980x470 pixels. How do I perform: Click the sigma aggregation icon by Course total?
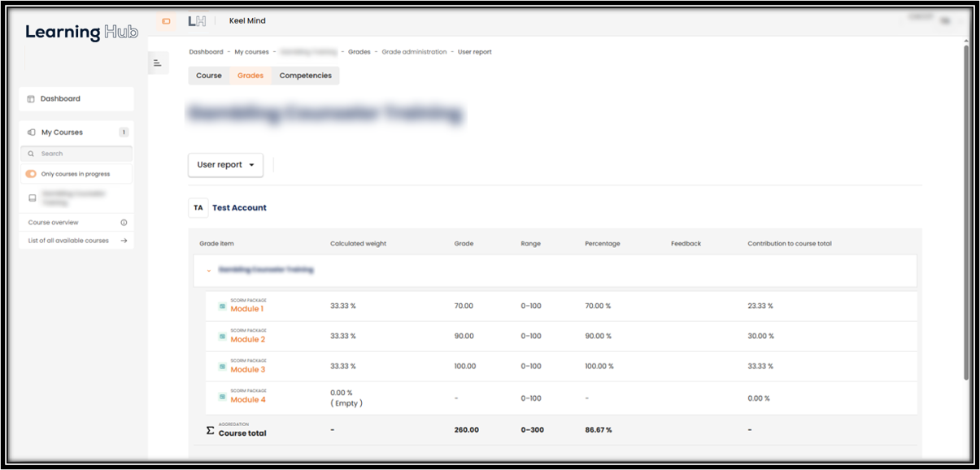pyautogui.click(x=210, y=430)
